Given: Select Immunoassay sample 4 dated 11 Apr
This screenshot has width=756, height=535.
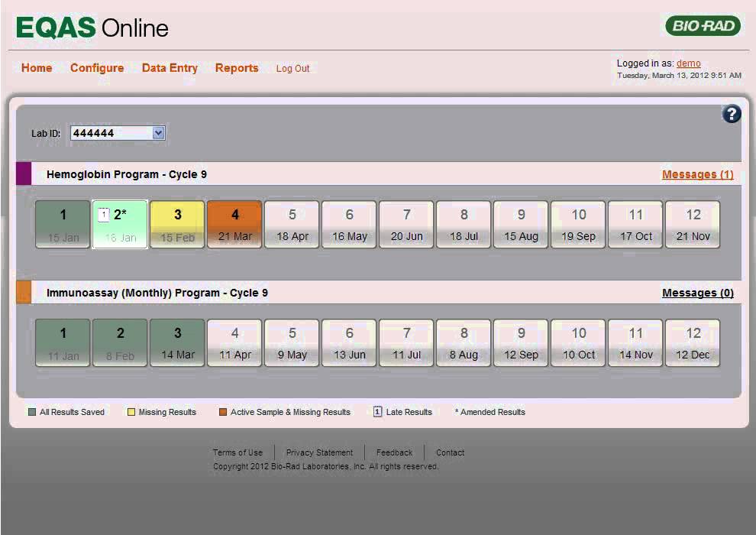Looking at the screenshot, I should click(234, 343).
